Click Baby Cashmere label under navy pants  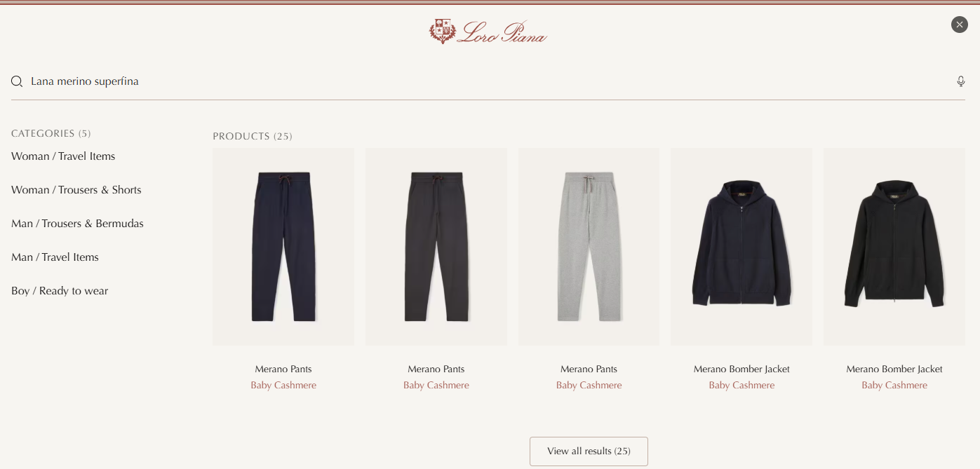click(x=283, y=386)
